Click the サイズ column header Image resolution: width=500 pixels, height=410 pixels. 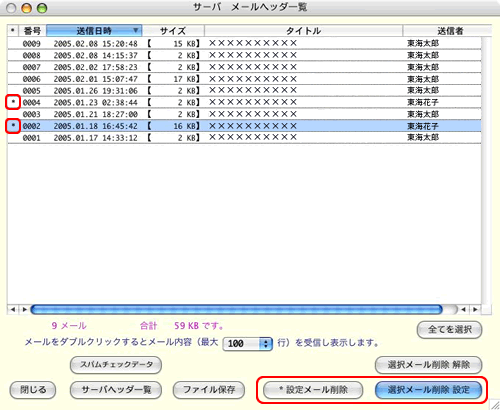(x=173, y=31)
